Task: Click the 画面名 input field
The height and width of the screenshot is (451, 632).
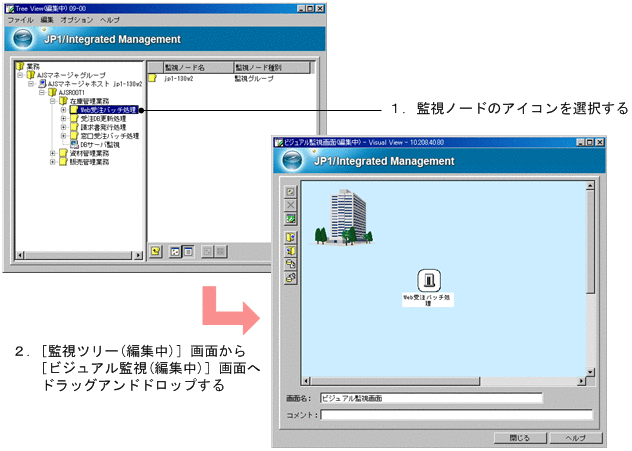Action: point(431,398)
